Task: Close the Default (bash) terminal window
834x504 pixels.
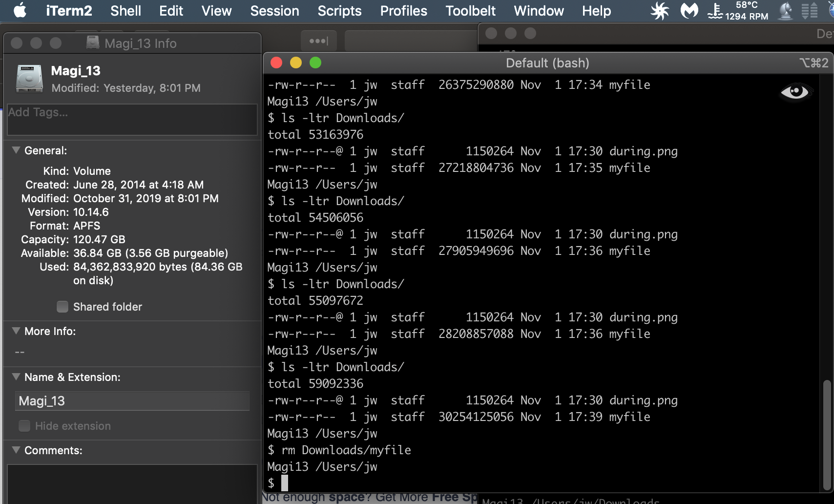Action: pyautogui.click(x=276, y=63)
